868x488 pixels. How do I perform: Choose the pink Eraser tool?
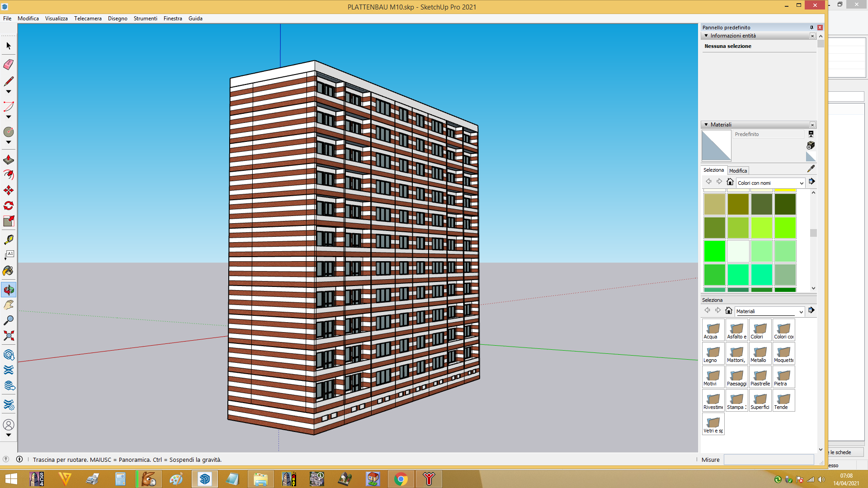(x=9, y=65)
